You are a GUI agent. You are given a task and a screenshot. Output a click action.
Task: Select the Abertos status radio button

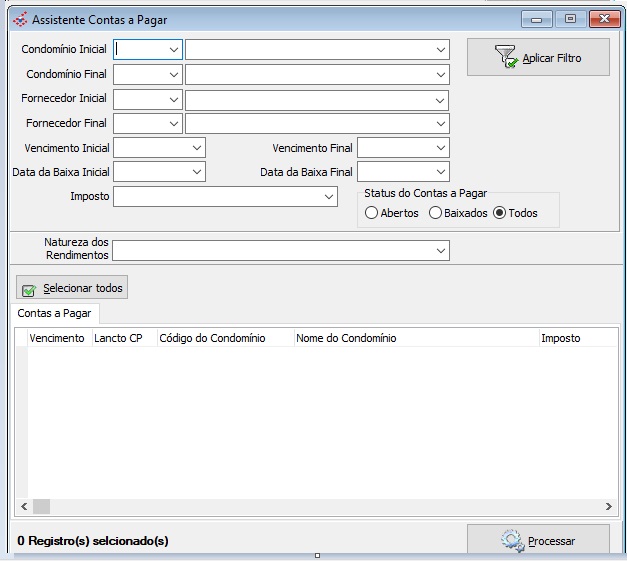tap(372, 213)
